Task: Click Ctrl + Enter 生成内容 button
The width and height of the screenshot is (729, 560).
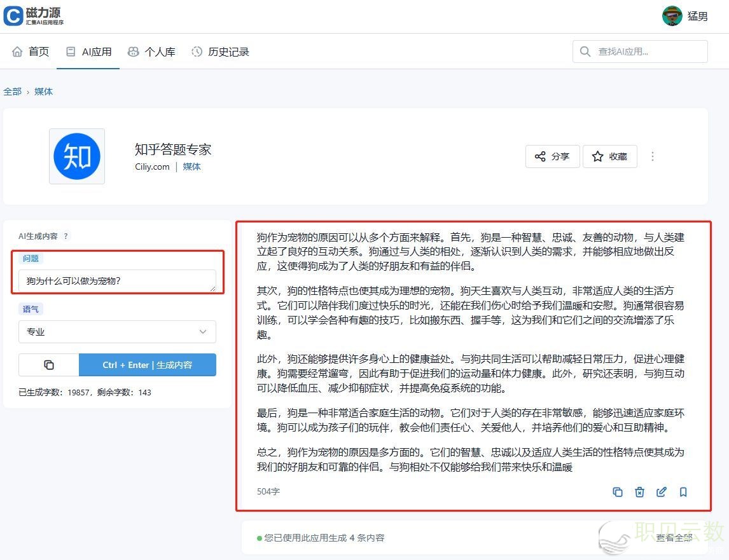Action: tap(148, 365)
